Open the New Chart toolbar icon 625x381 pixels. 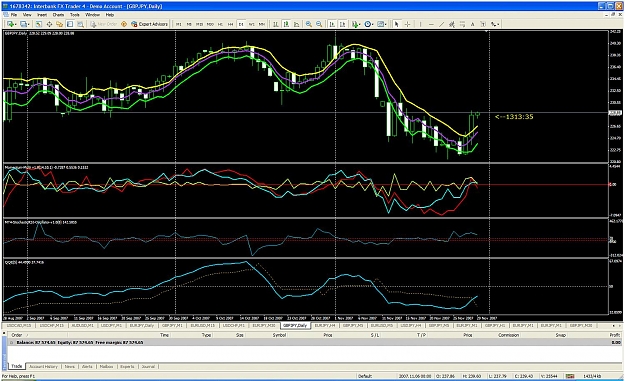(x=11, y=24)
